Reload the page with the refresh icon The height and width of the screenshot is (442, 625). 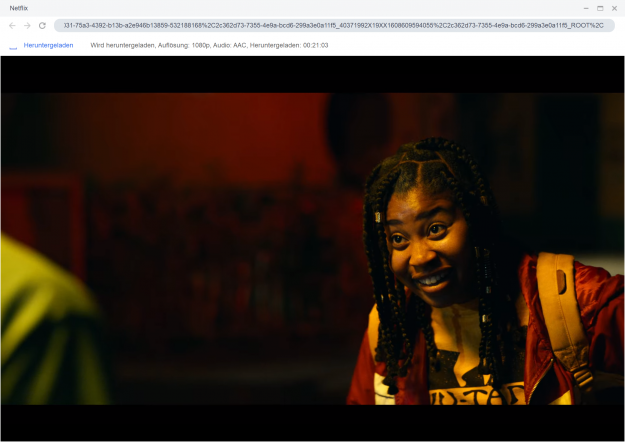(42, 26)
